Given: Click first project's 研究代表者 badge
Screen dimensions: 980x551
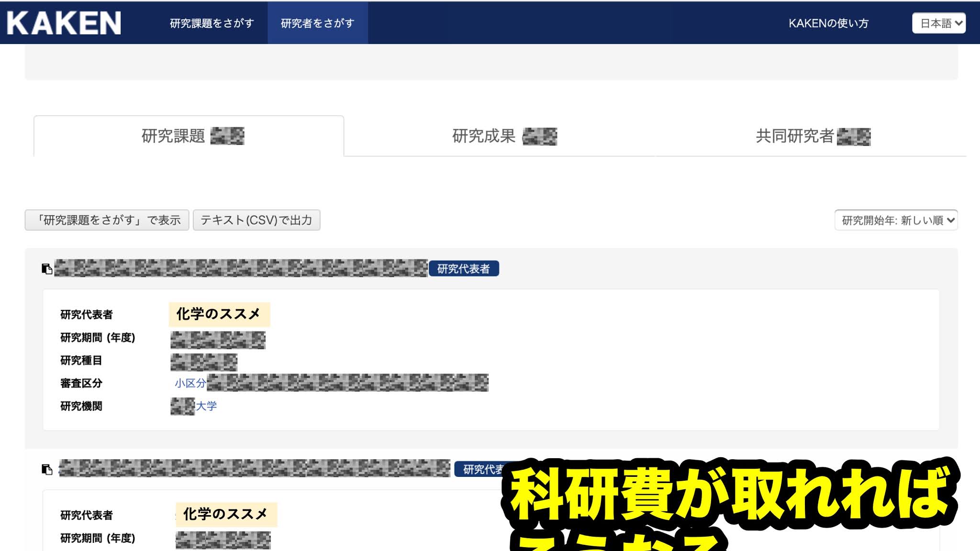Looking at the screenshot, I should click(x=463, y=269).
